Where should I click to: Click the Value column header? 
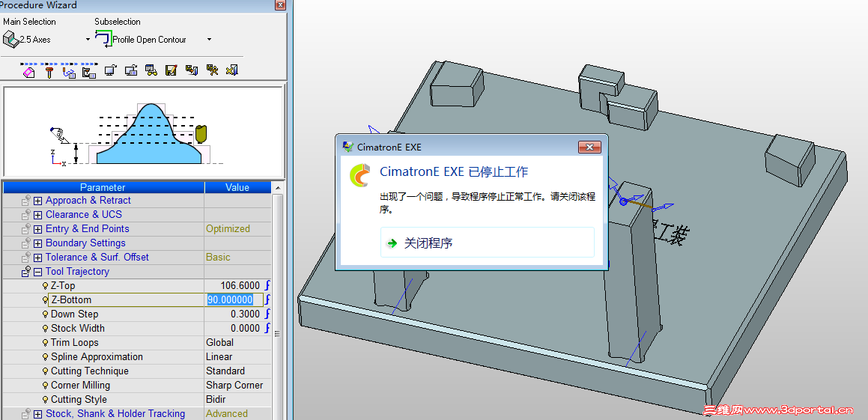pos(237,188)
